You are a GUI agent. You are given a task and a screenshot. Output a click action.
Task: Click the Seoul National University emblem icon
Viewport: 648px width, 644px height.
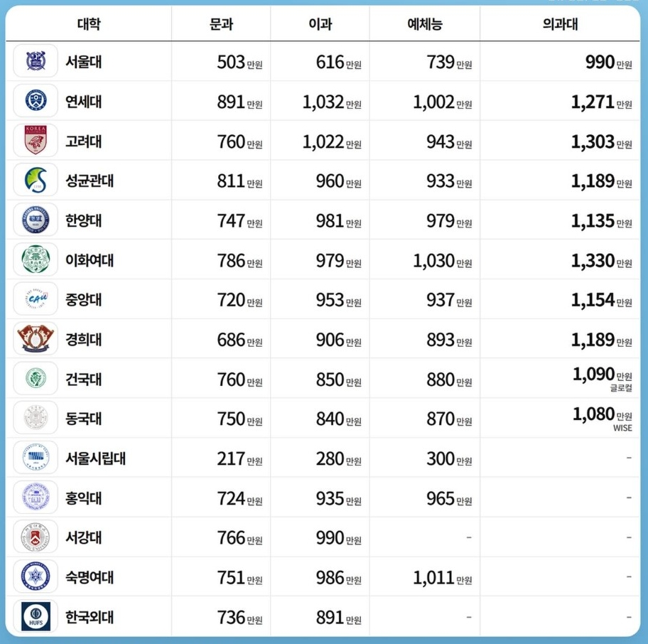click(36, 61)
